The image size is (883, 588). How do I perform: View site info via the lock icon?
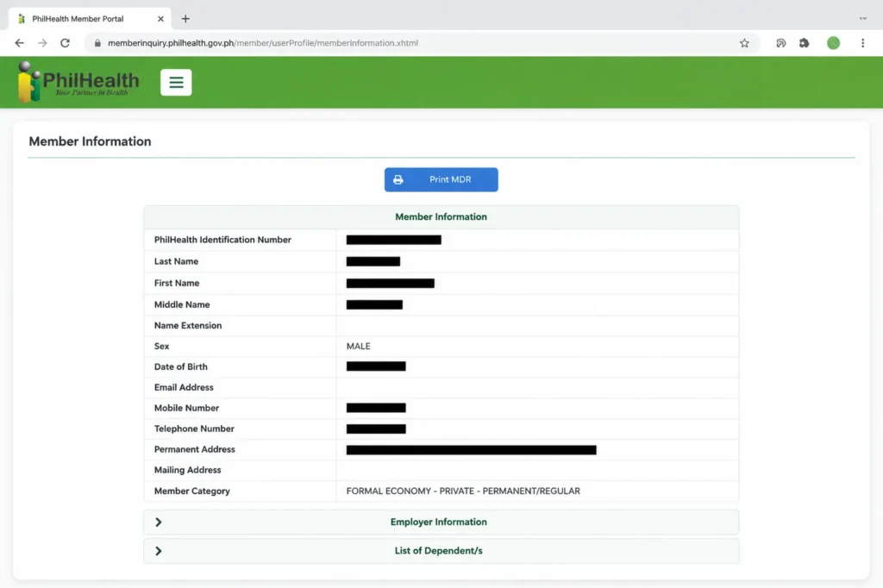pos(97,43)
